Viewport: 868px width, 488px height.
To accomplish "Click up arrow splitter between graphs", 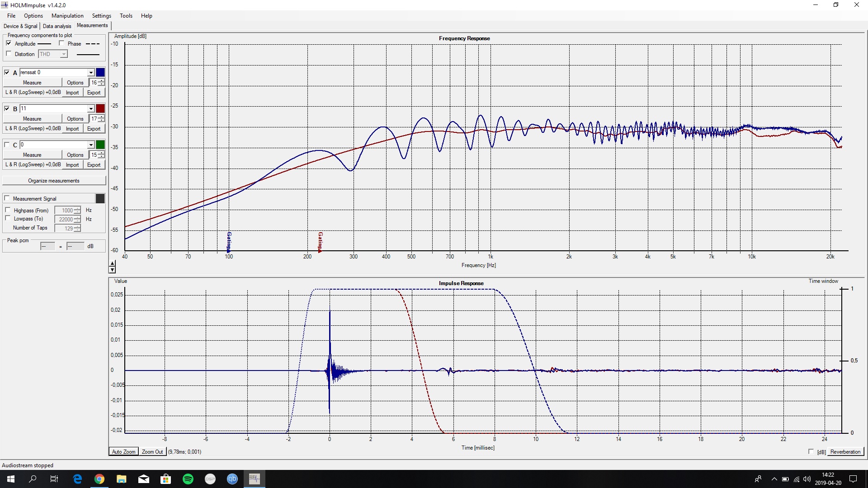I will pos(112,263).
